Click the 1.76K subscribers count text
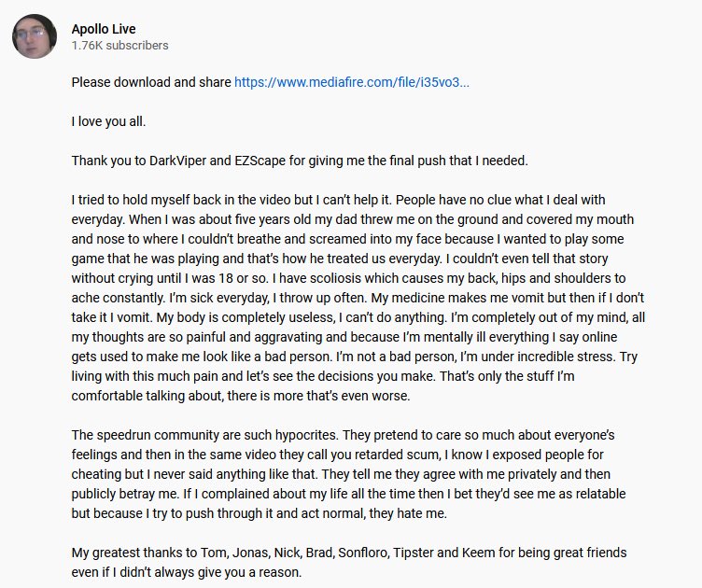 click(x=119, y=45)
